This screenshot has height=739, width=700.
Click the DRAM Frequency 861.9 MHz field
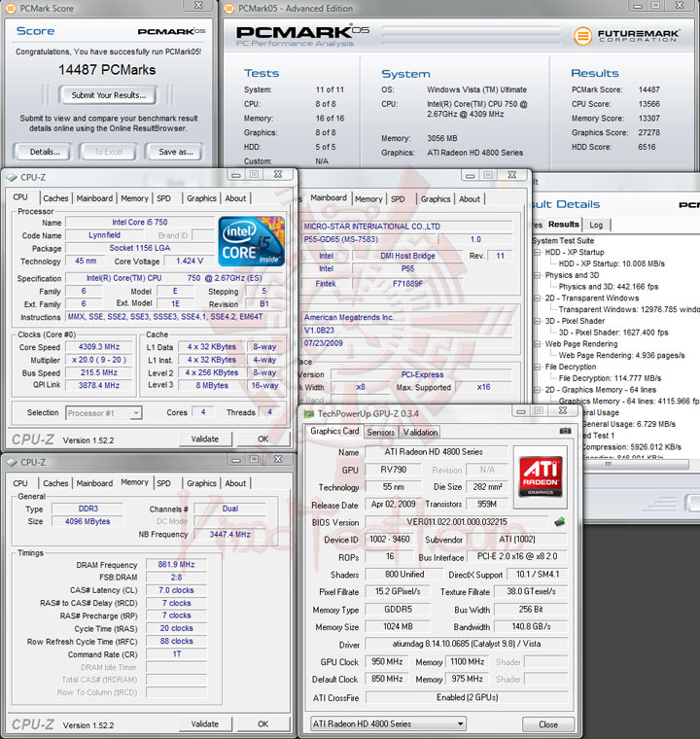coord(176,565)
